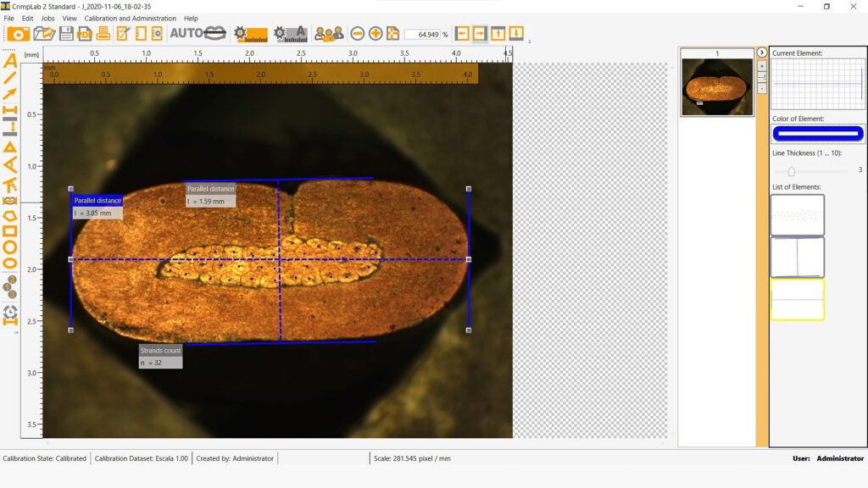Toggle the right-arrow panel alignment button
868x488 pixels.
point(480,34)
